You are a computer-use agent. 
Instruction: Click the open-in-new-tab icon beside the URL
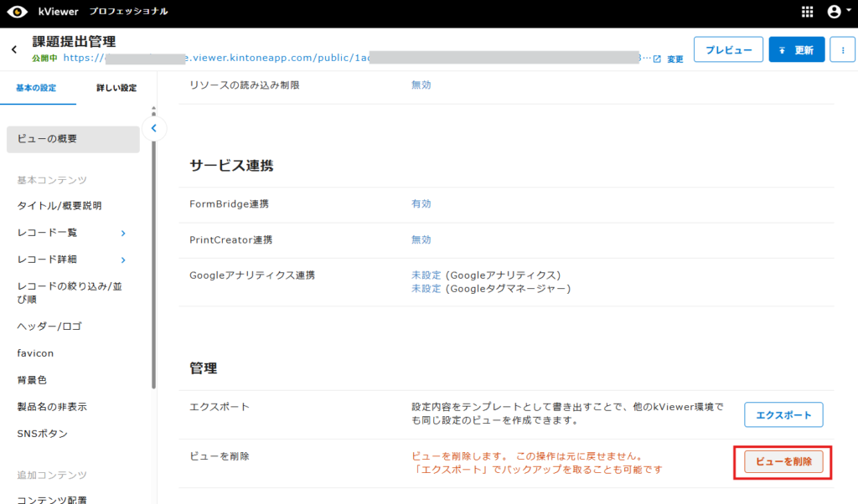657,59
